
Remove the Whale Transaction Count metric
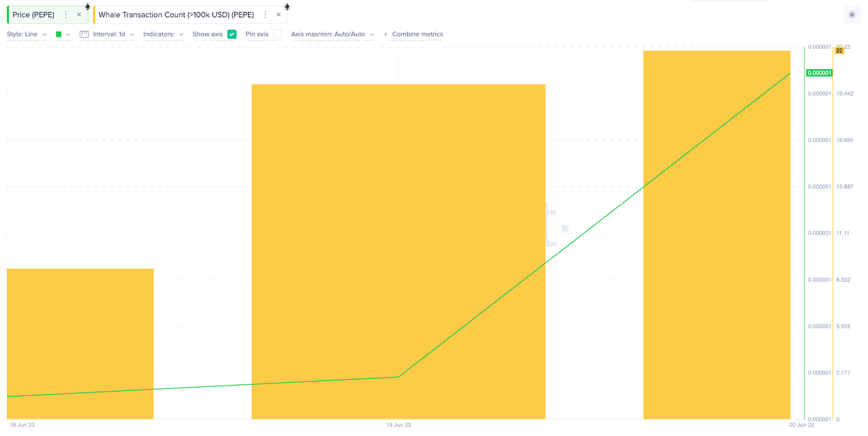pos(278,15)
